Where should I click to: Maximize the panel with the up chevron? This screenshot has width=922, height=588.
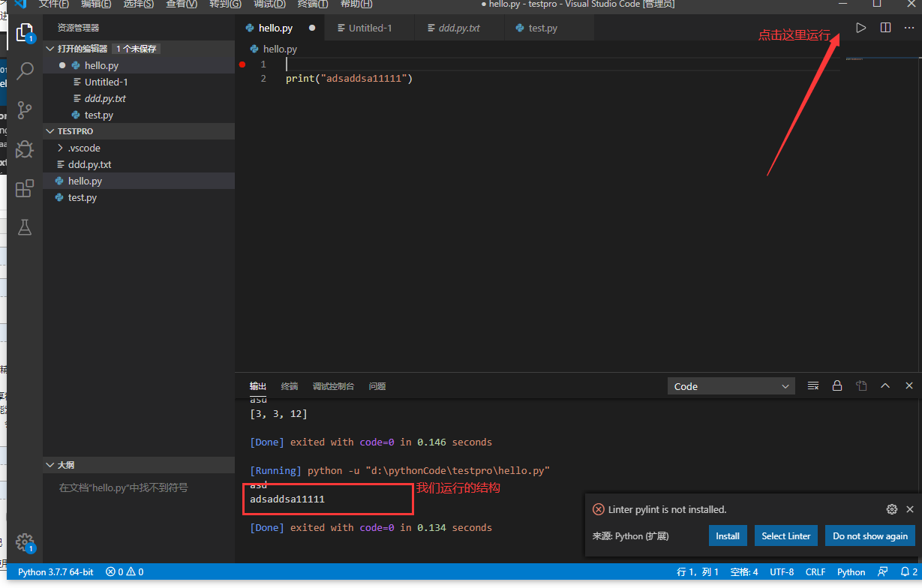click(885, 385)
